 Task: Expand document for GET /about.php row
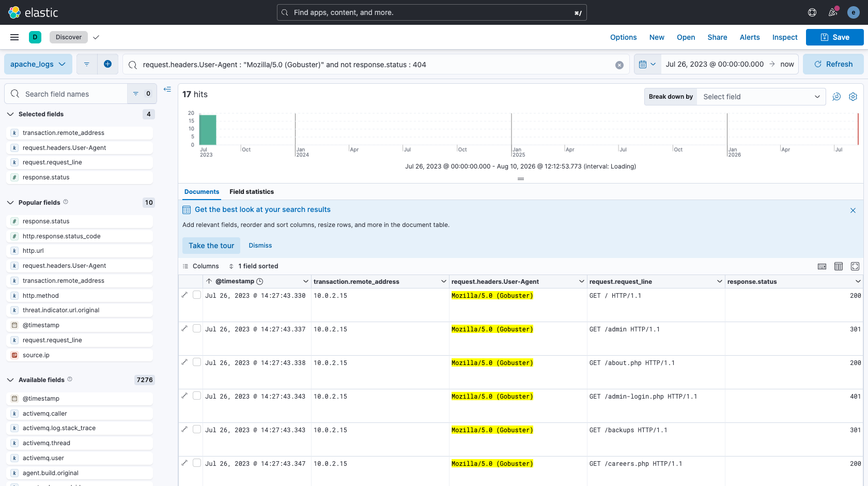click(184, 362)
